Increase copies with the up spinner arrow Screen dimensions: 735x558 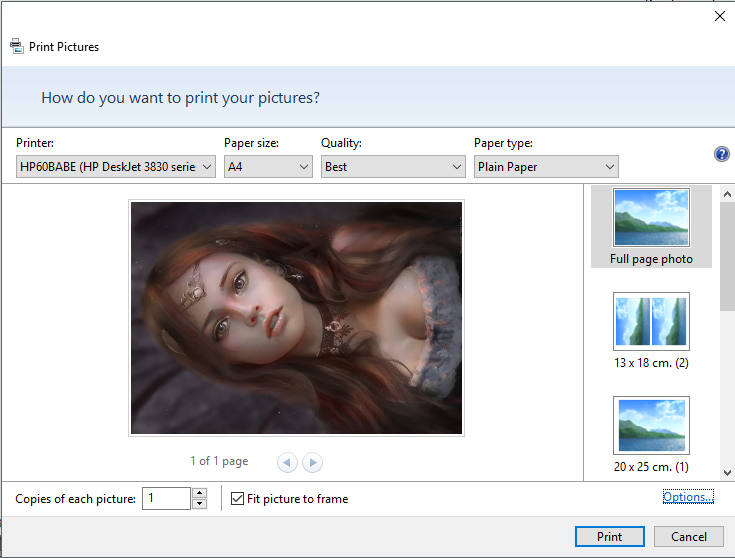tap(200, 493)
